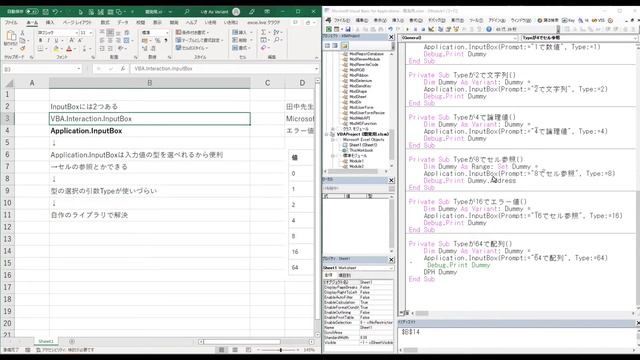Open the ページレイアウト ribbon tab
The image size is (640, 360).
coord(77,22)
